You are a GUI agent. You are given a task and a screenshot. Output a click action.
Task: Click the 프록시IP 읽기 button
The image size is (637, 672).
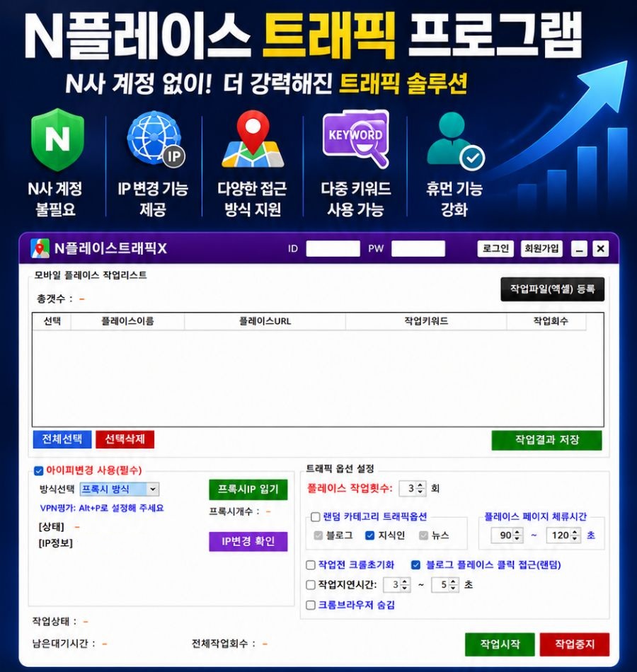coord(248,489)
